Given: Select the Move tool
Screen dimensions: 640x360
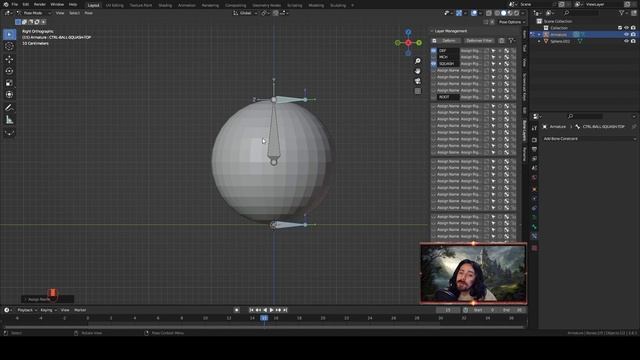Looking at the screenshot, I should 9,59.
